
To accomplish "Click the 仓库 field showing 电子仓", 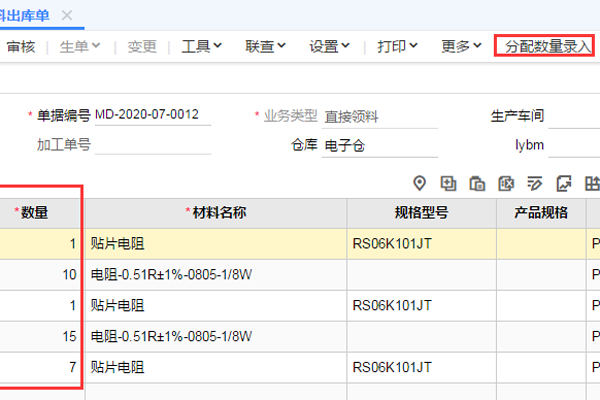I will click(x=365, y=144).
